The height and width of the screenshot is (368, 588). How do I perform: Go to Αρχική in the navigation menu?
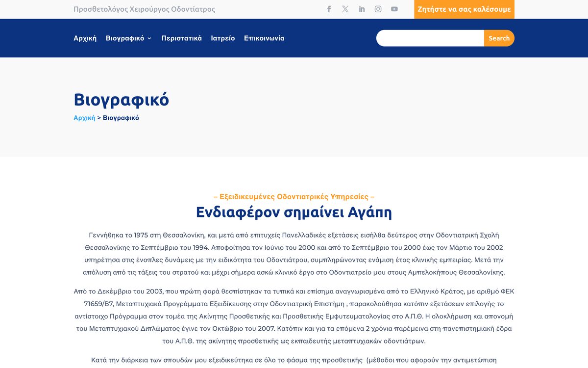coord(85,38)
